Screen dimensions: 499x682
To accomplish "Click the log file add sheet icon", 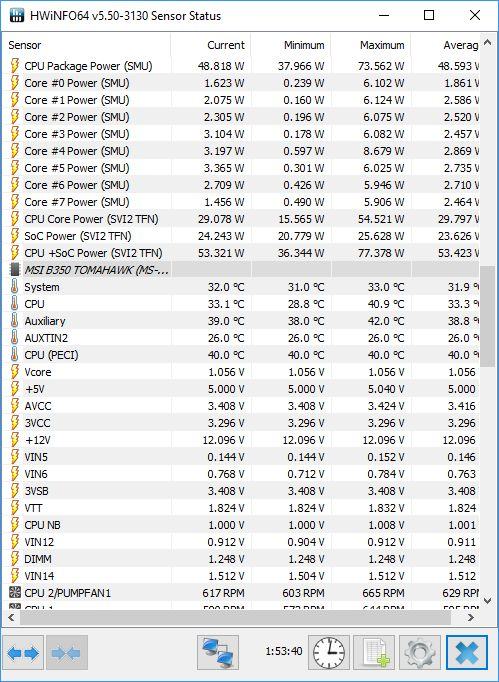I will 374,652.
